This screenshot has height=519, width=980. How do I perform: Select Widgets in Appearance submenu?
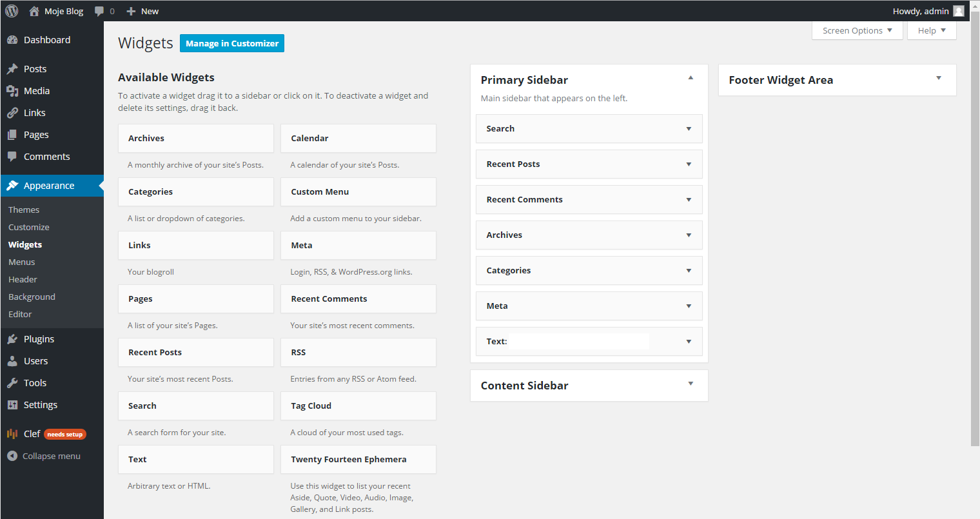pyautogui.click(x=25, y=244)
